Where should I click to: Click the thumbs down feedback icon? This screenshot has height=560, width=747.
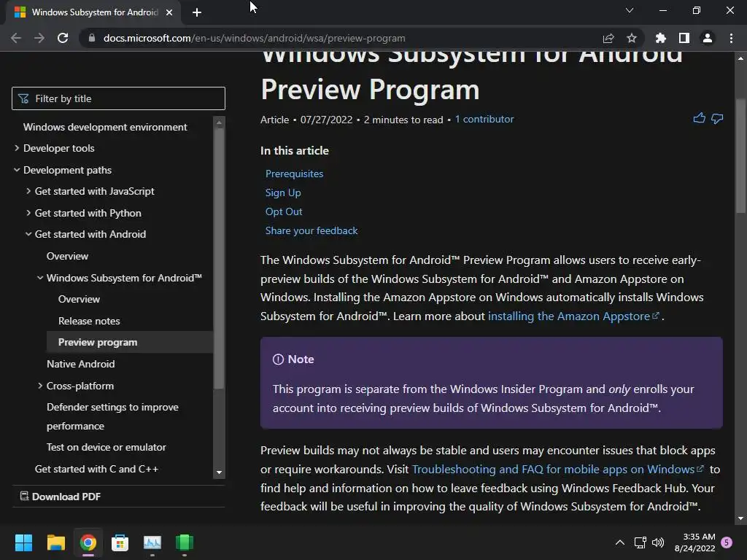(x=717, y=119)
